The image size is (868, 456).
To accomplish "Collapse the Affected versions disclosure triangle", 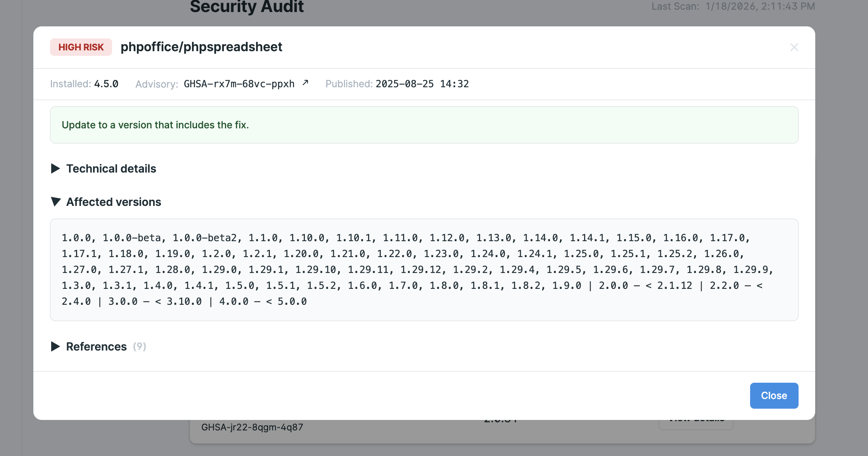I will coord(55,202).
